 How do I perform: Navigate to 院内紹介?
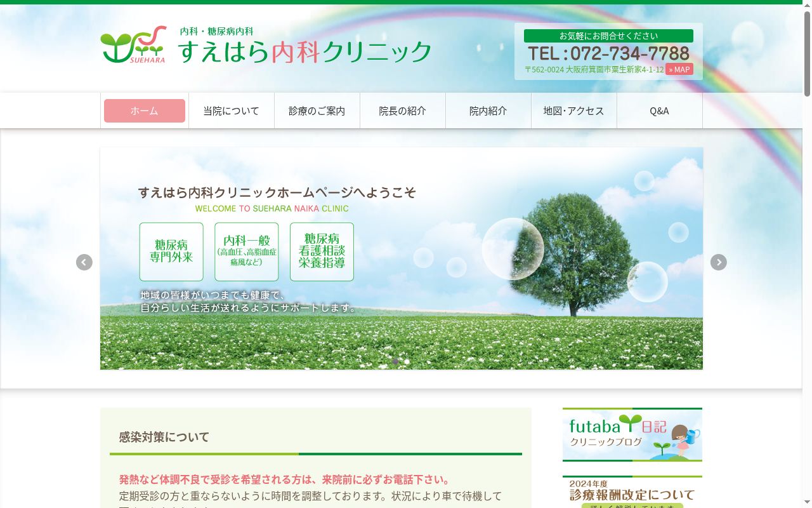[488, 110]
